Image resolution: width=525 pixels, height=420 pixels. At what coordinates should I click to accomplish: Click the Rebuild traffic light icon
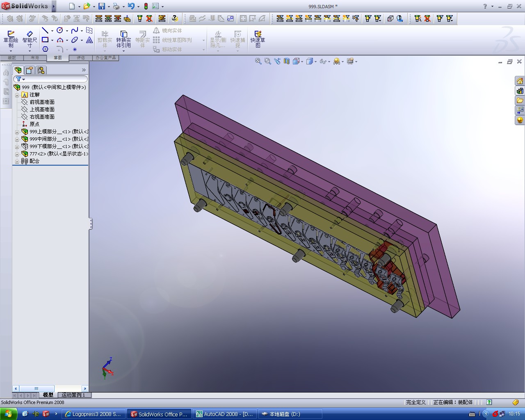[146, 6]
